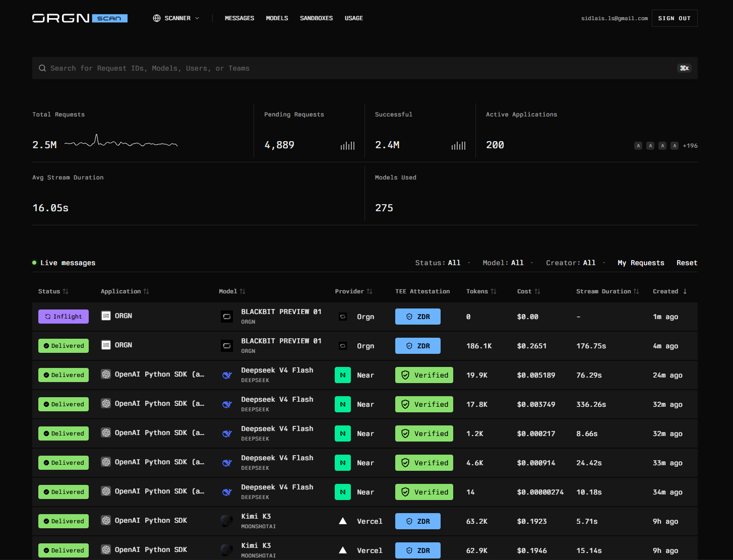Open the MODELS nav item
This screenshot has height=560, width=733.
(277, 18)
